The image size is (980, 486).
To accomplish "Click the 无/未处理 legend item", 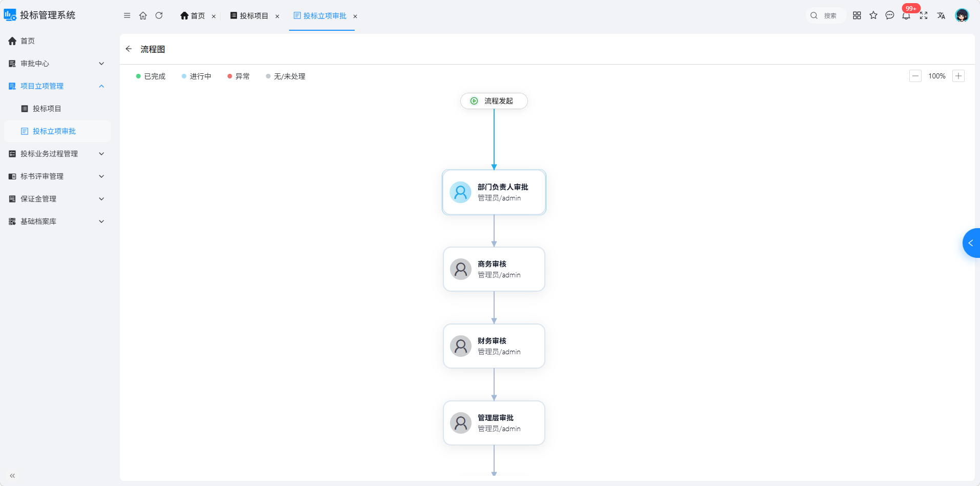I will tap(285, 76).
